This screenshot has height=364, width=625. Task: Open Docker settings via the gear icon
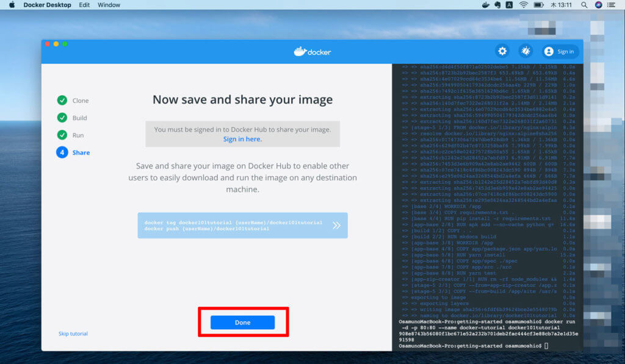point(502,52)
